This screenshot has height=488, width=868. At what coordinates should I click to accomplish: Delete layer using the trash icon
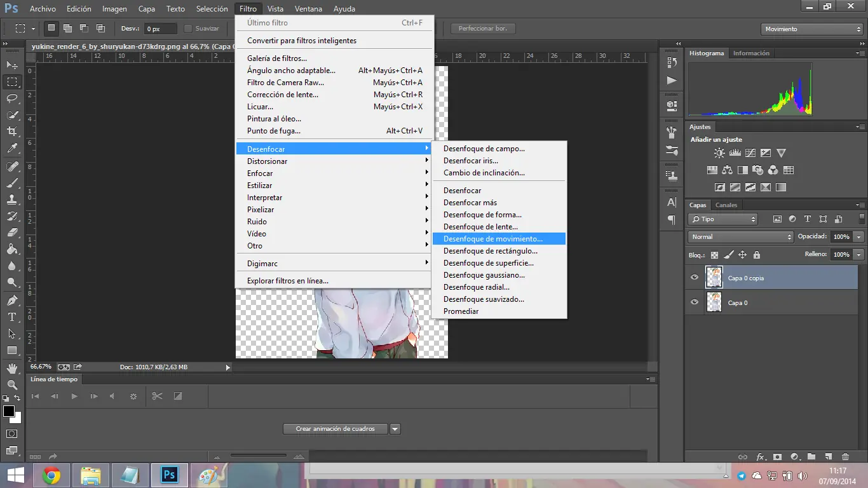click(845, 457)
